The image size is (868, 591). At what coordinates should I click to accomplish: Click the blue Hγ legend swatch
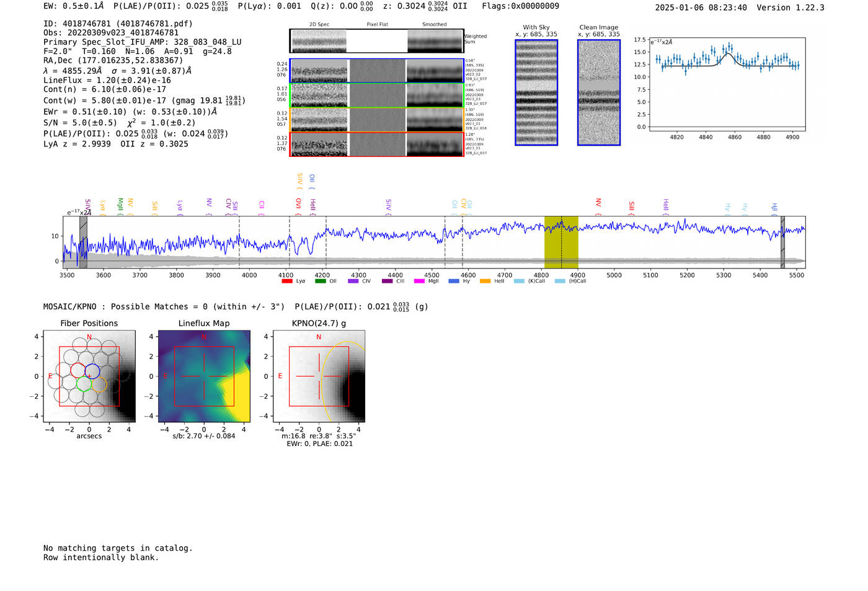coord(454,281)
